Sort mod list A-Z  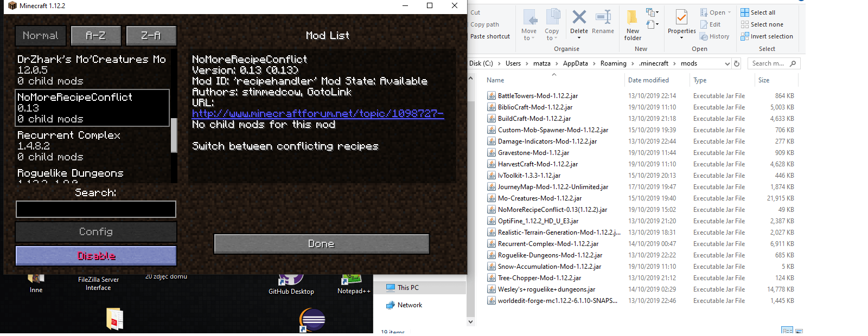95,36
